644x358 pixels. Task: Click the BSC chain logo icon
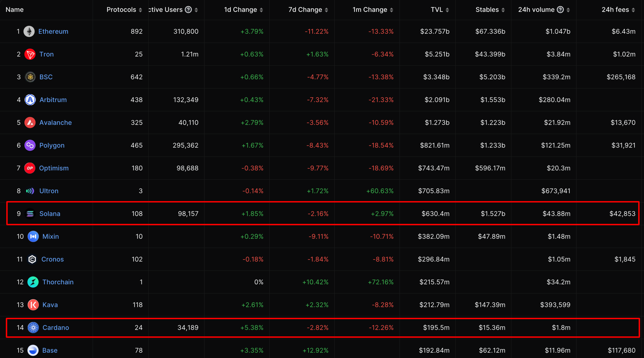[x=30, y=77]
